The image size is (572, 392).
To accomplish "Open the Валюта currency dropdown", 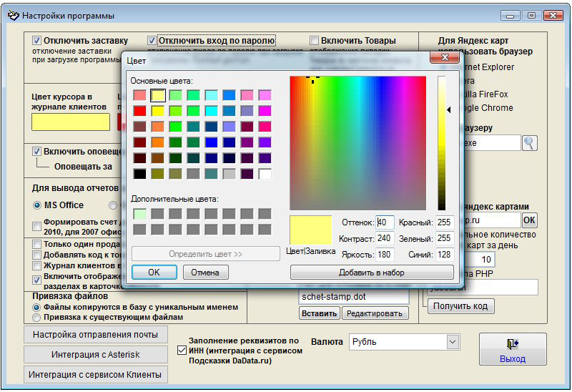I will point(452,342).
